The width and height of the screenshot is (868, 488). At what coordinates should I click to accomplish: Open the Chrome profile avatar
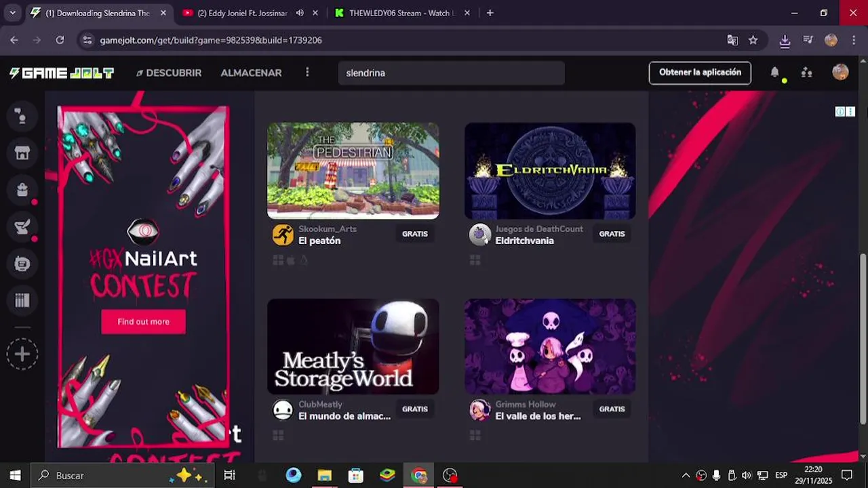coord(831,40)
